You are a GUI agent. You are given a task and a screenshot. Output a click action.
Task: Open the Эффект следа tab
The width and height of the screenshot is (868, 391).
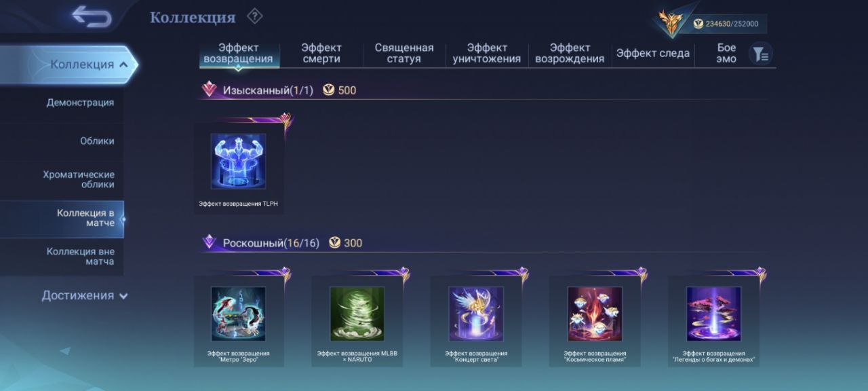pyautogui.click(x=653, y=53)
